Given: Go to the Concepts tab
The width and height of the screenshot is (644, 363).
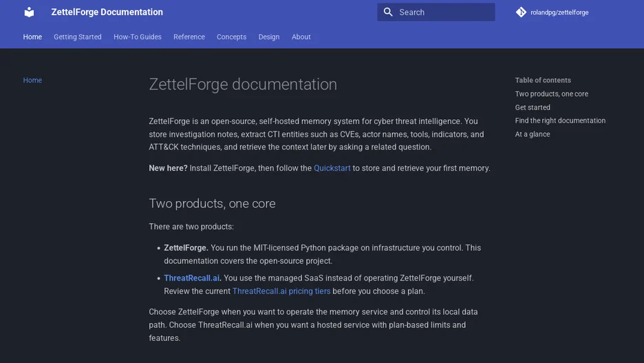Looking at the screenshot, I should click(x=232, y=37).
